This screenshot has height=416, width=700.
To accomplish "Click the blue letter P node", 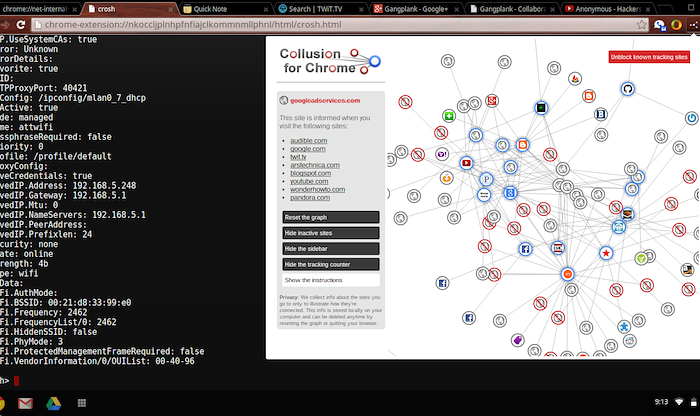I will tap(486, 179).
